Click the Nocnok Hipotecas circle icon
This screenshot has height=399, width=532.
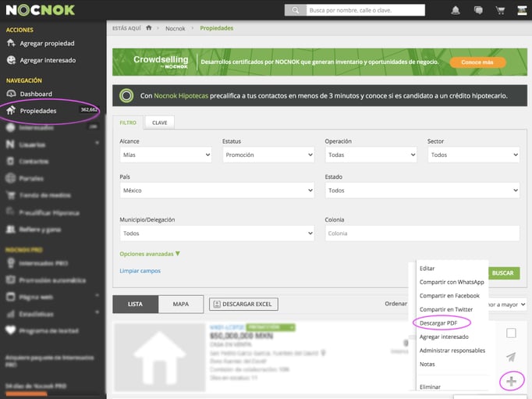pos(126,96)
